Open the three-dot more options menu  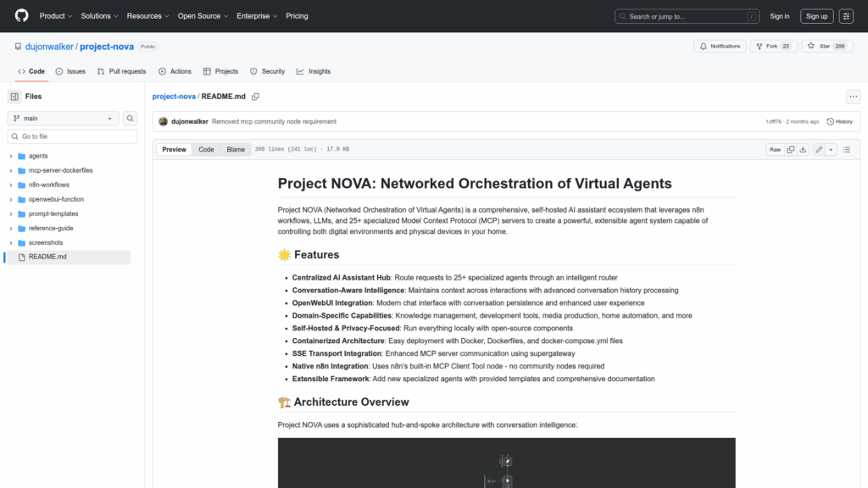[x=853, y=97]
